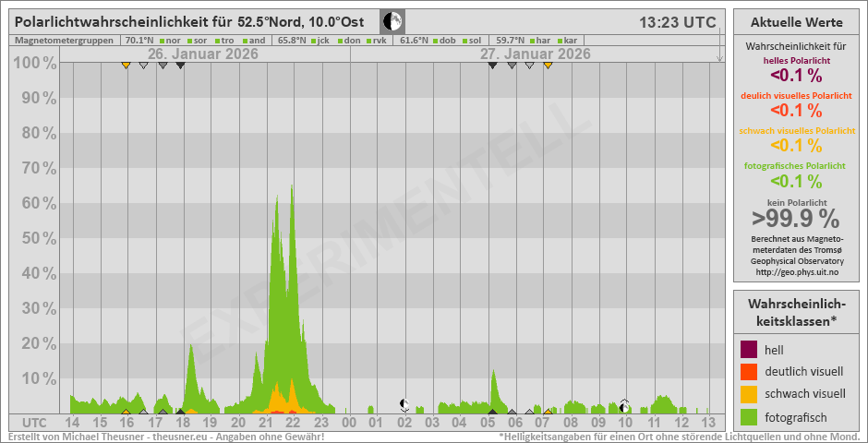868x443 pixels.
Task: Click the moon phase icon in title bar
Action: pos(392,21)
